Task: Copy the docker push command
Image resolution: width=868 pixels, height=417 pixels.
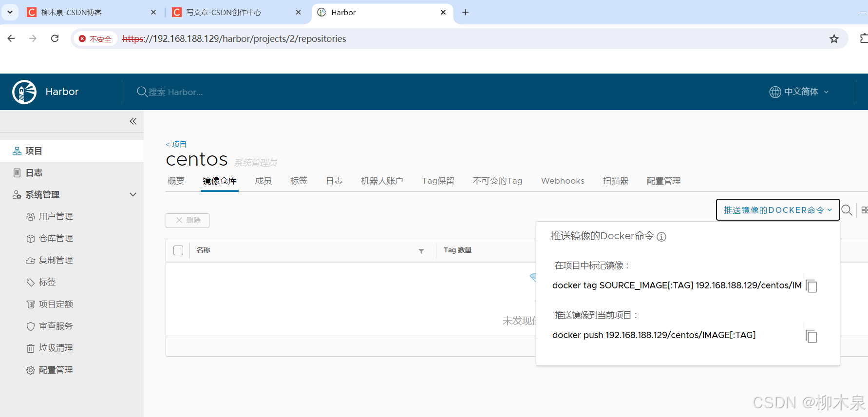Action: tap(811, 336)
